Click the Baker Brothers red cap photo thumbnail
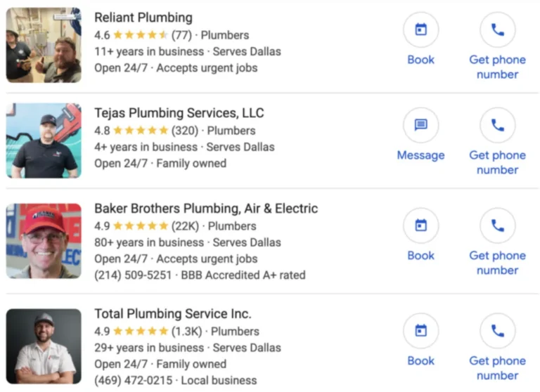 point(44,241)
